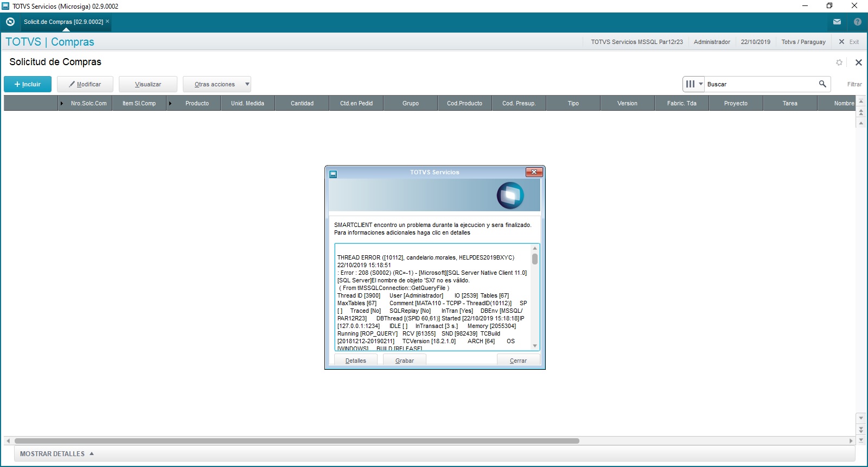
Task: Click the Tipo column header
Action: click(573, 103)
